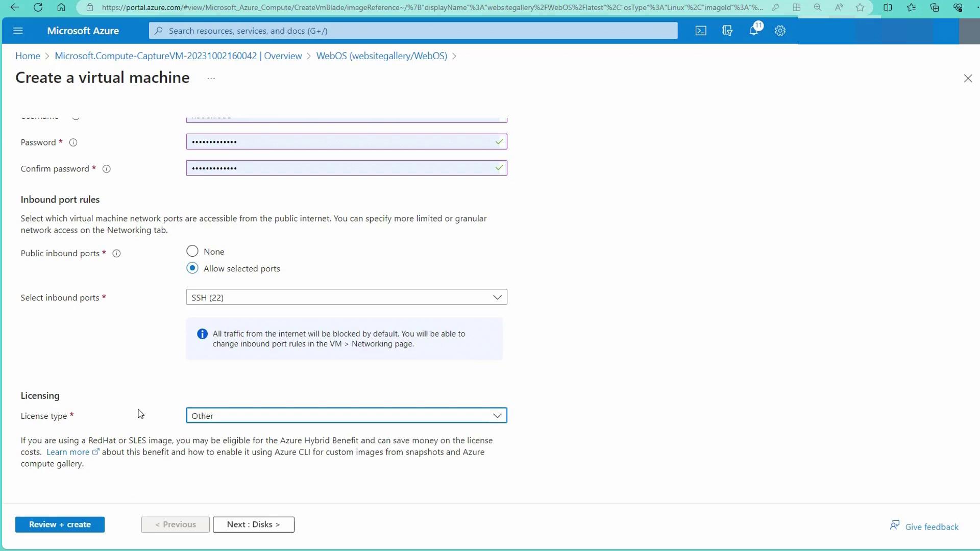Click the Learn more link
The width and height of the screenshot is (980, 551).
68,452
